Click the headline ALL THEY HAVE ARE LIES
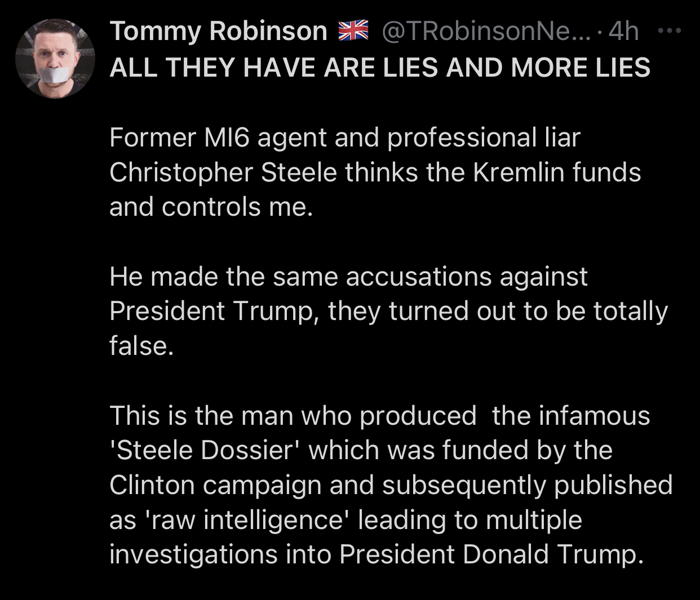The width and height of the screenshot is (700, 600). click(379, 68)
